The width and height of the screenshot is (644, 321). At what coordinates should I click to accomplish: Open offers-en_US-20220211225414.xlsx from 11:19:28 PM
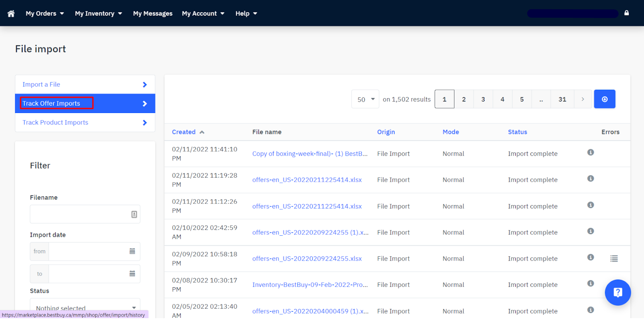point(307,180)
